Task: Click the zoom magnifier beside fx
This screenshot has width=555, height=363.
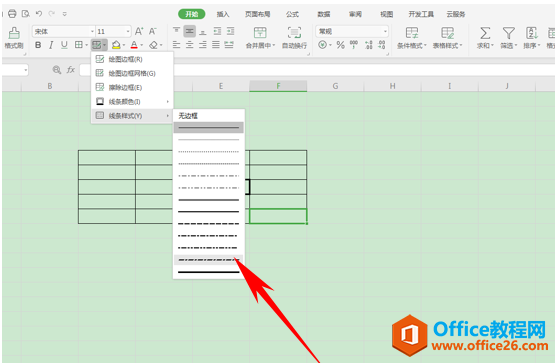Action: [57, 70]
